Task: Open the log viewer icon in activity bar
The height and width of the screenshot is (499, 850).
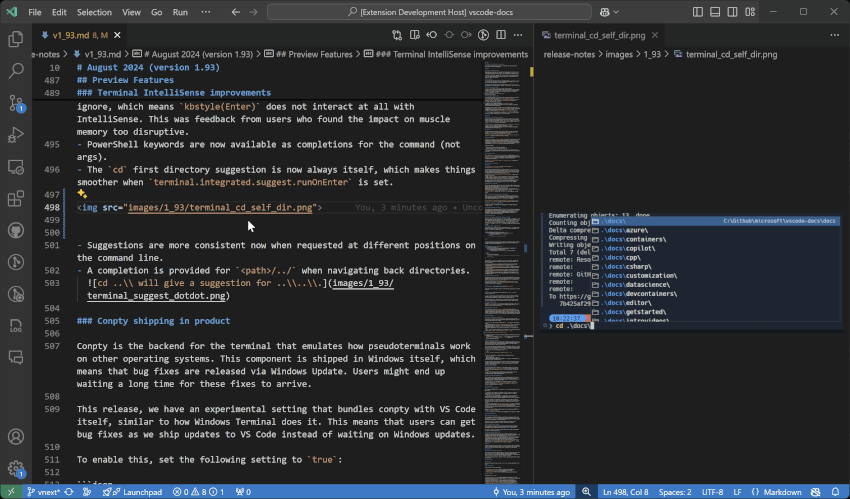Action: click(x=16, y=326)
